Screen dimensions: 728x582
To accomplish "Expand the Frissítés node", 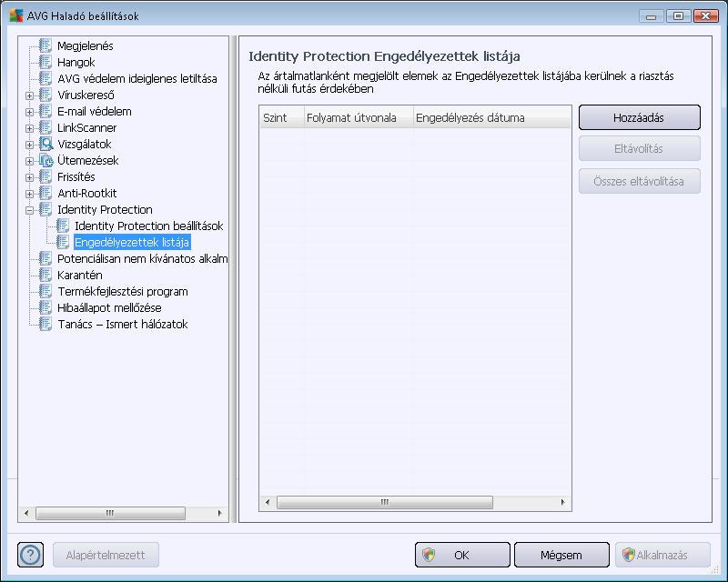I will pos(30,177).
